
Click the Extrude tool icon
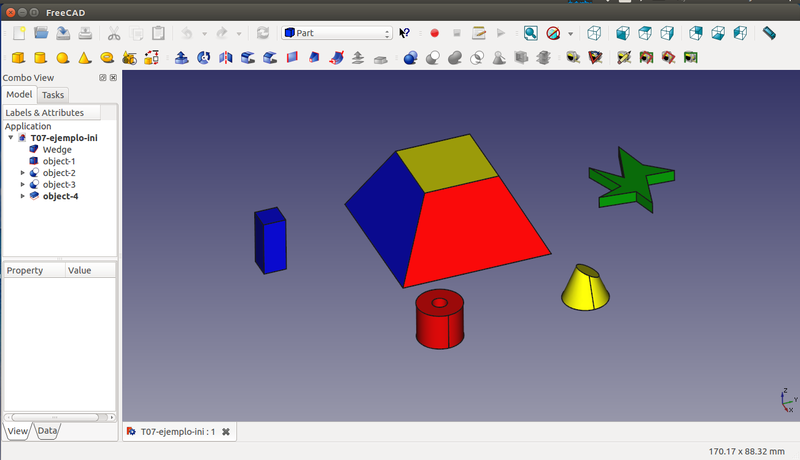pyautogui.click(x=181, y=58)
